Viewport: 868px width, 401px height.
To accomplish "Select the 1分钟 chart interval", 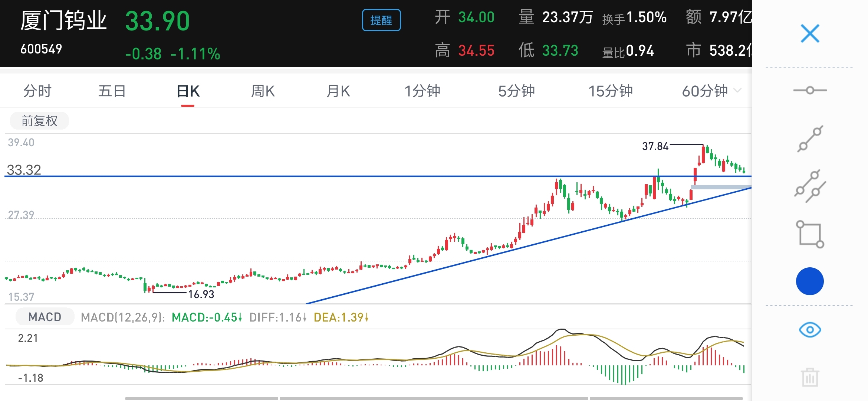I will click(422, 91).
